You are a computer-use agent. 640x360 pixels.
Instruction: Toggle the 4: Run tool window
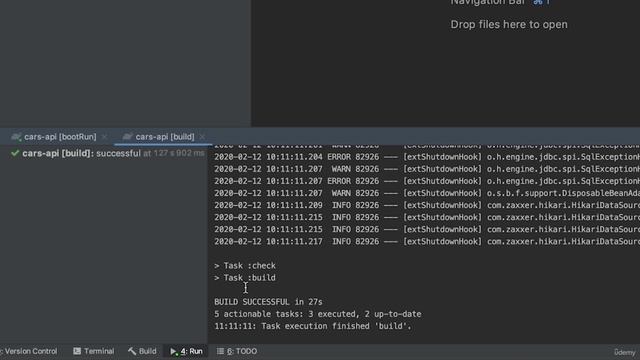[186, 351]
